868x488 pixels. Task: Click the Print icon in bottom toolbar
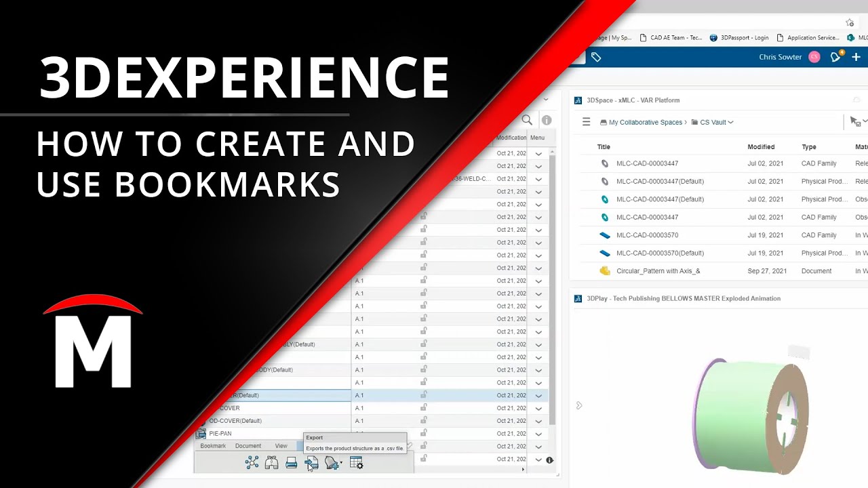291,463
